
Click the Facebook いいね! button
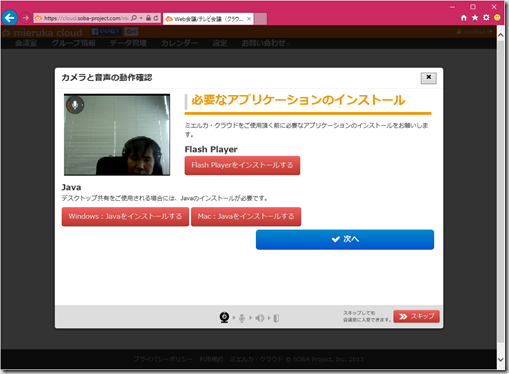pyautogui.click(x=106, y=32)
